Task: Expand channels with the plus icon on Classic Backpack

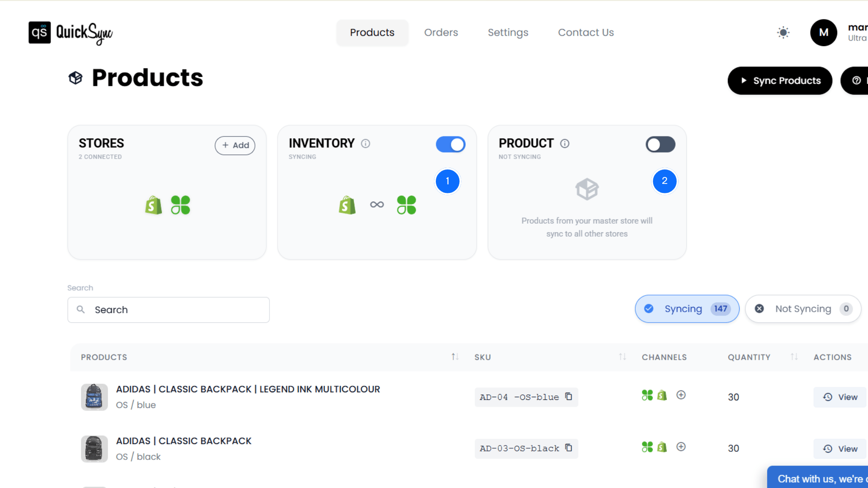Action: coord(681,446)
